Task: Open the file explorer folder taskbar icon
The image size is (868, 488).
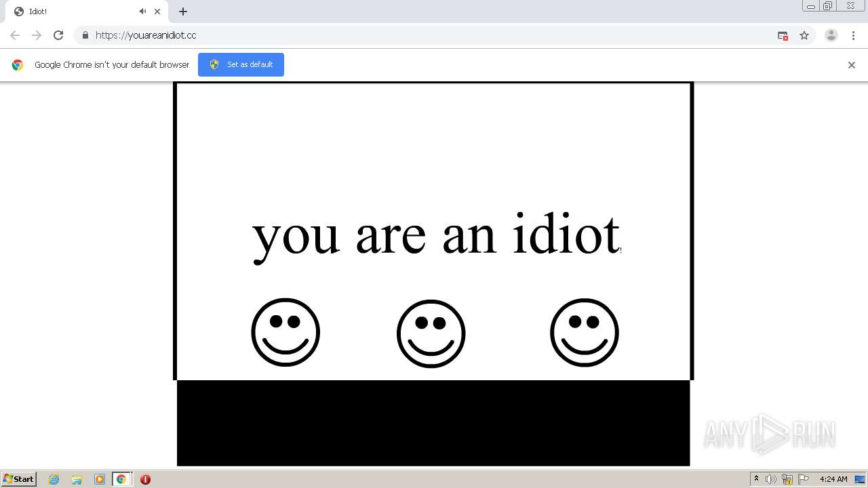Action: [77, 479]
